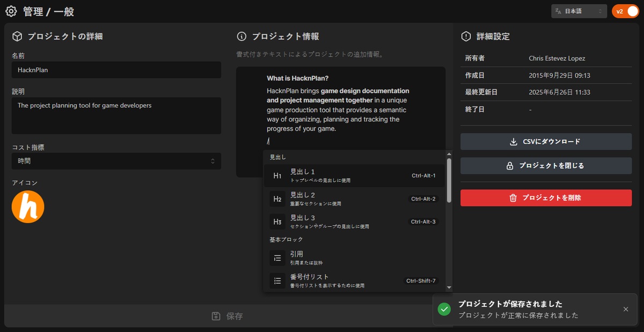Screen dimensions: 644x332
Task: Click the block menu scrollbar thumb
Action: [449, 180]
